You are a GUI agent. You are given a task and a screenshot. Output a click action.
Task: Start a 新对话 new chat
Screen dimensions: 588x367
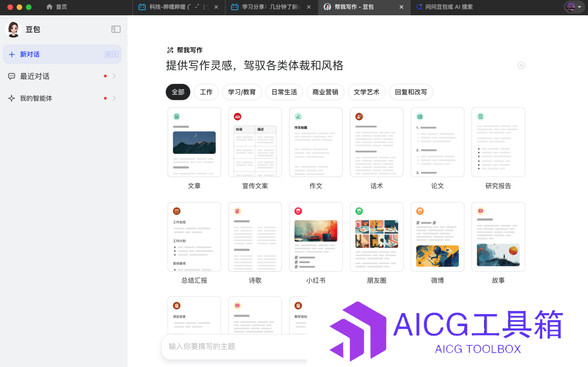[62, 54]
